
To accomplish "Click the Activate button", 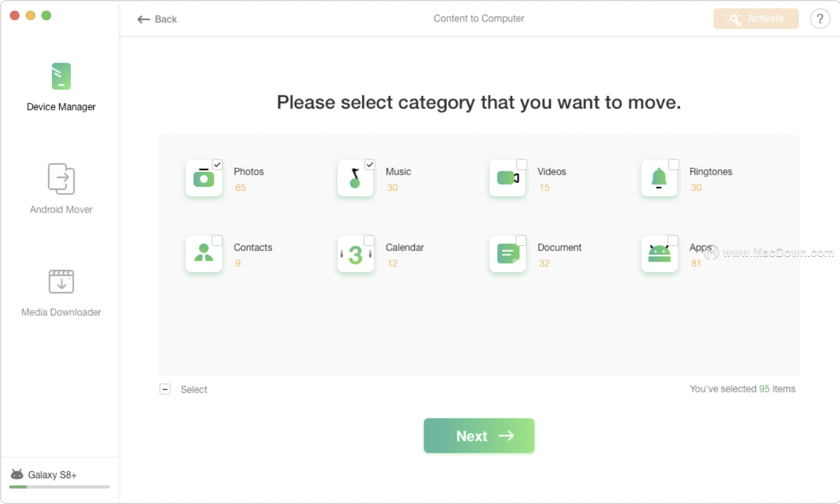I will pyautogui.click(x=756, y=18).
